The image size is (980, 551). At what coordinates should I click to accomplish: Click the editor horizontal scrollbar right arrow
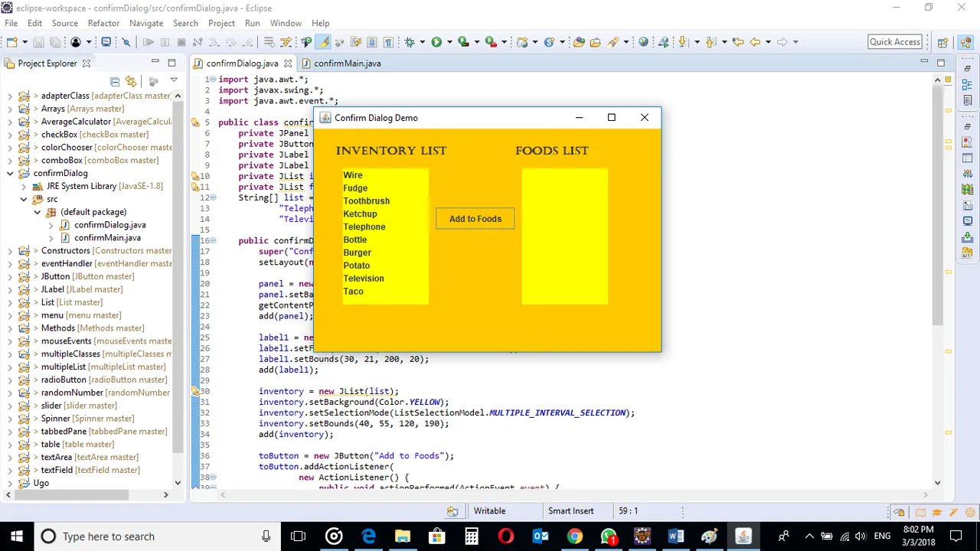point(924,495)
